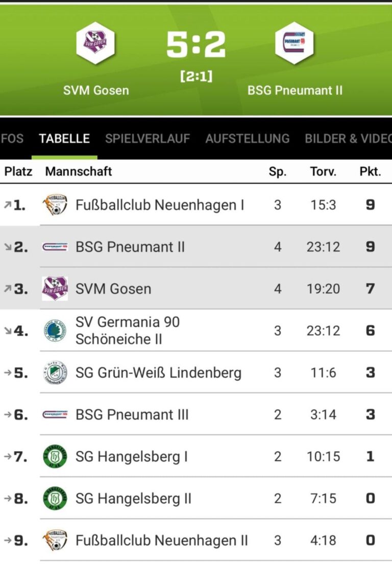Tap SG Hangelsberg I green logo
The height and width of the screenshot is (564, 392).
pos(55,456)
